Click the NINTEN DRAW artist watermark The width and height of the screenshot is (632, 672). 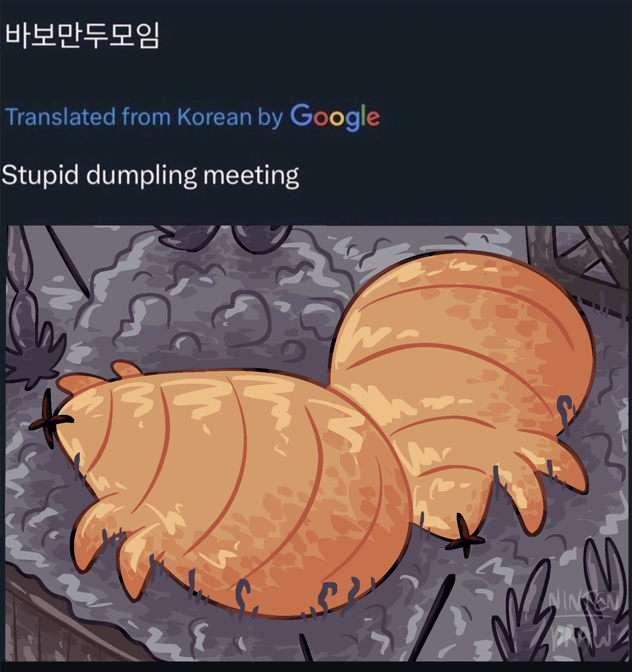tap(584, 622)
